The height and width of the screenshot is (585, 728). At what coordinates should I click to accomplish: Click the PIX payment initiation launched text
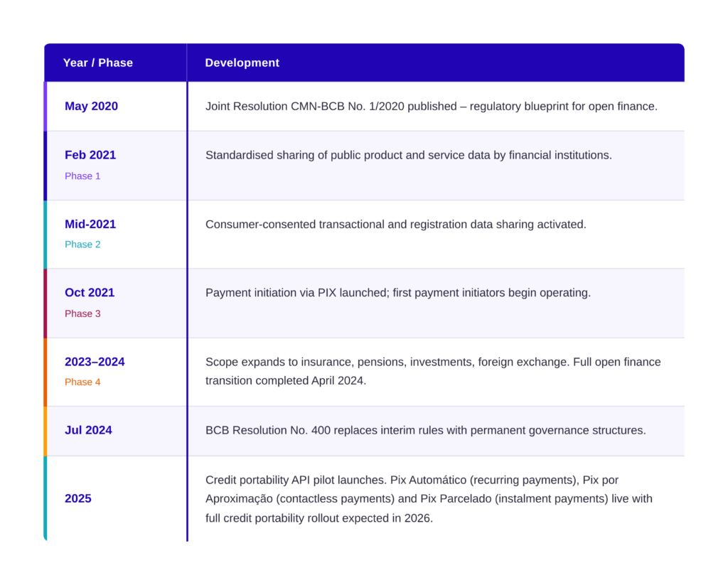tap(397, 292)
